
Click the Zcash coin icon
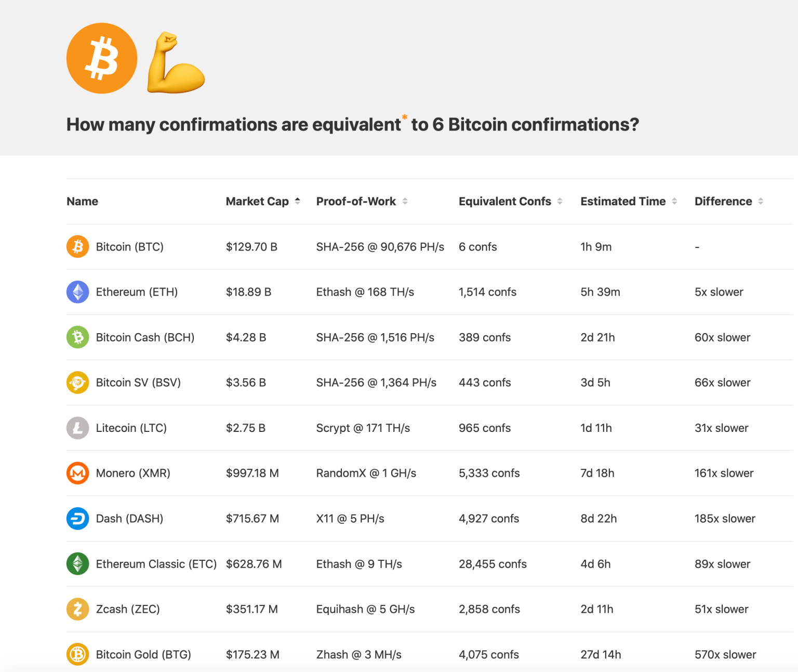click(x=78, y=609)
